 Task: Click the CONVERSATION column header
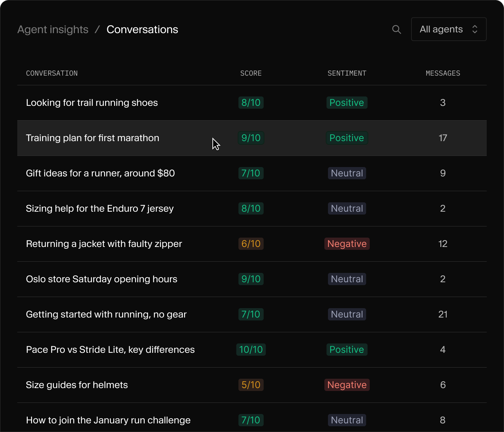tap(52, 73)
